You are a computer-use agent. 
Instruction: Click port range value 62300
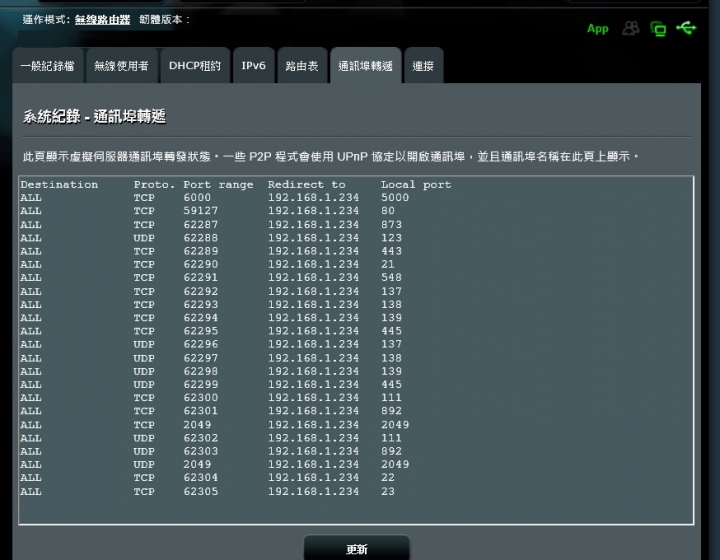(x=201, y=398)
